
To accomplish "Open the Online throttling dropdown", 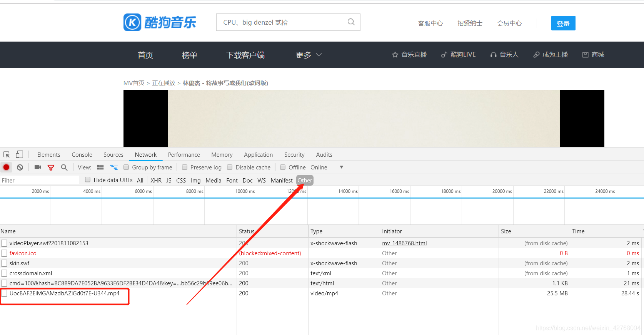I will [327, 167].
